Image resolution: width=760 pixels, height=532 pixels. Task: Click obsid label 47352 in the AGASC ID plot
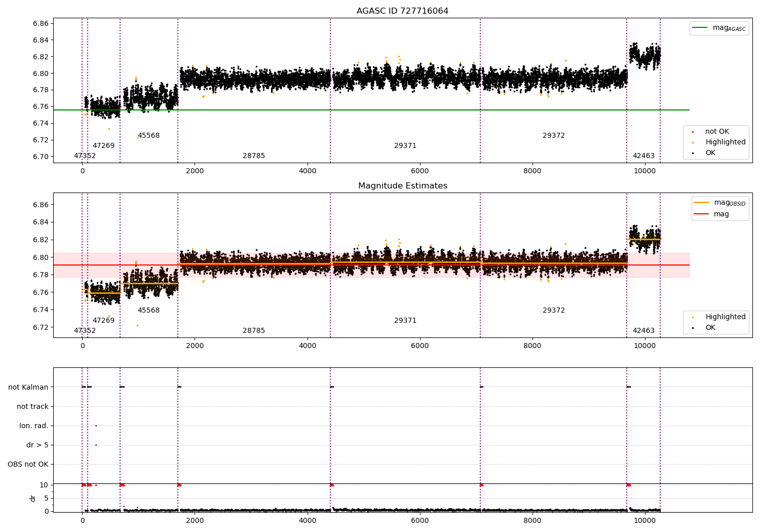click(x=85, y=156)
